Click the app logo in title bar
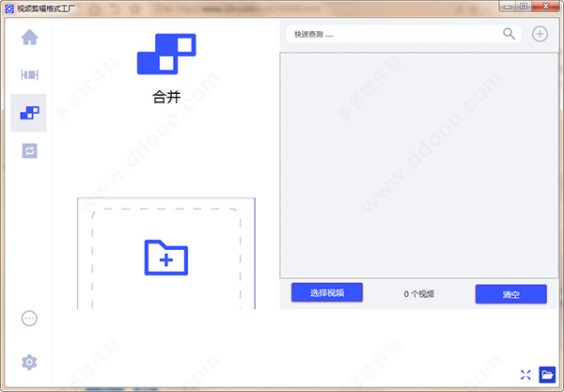The height and width of the screenshot is (392, 564). pyautogui.click(x=9, y=8)
